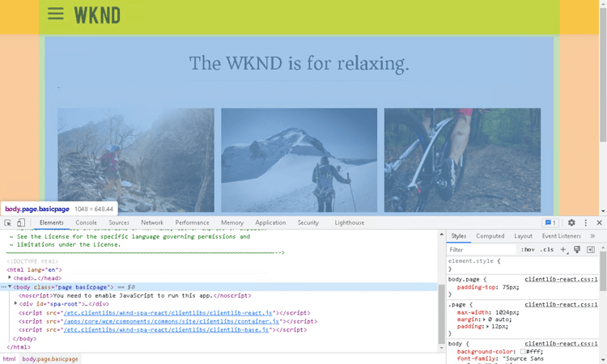Select body.page.basicpage in the breadcrumb bar
Image resolution: width=607 pixels, height=364 pixels.
[x=50, y=359]
